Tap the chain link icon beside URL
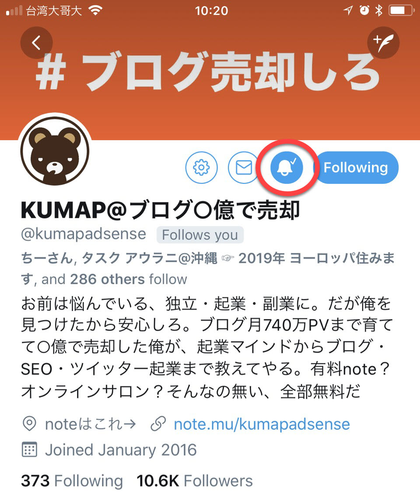This screenshot has width=420, height=504. pos(158,423)
